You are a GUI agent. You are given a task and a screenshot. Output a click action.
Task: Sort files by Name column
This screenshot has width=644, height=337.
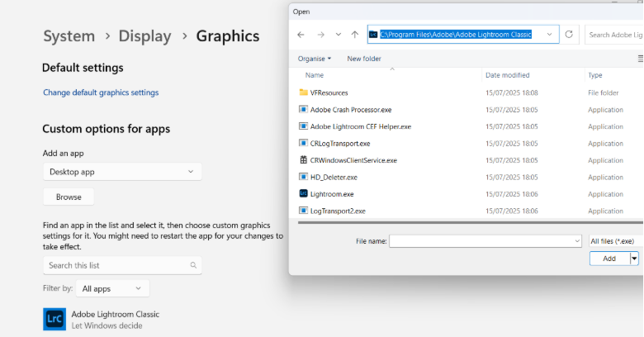pos(315,75)
